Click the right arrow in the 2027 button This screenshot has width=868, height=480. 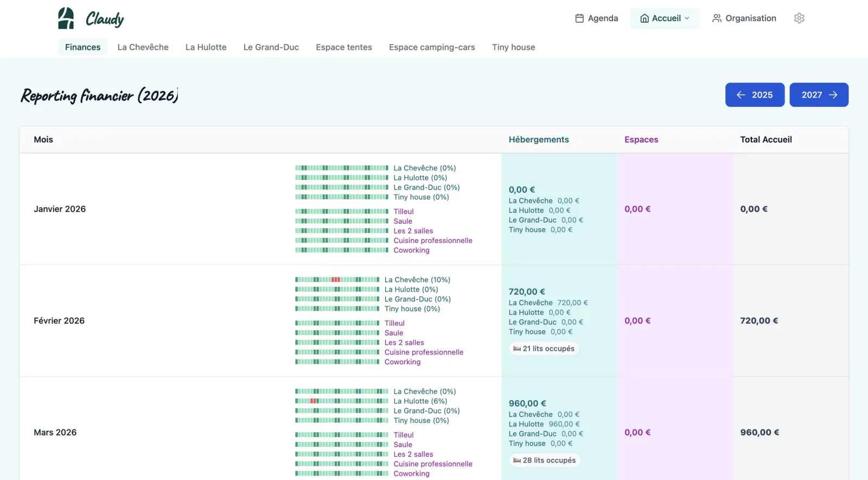[833, 95]
